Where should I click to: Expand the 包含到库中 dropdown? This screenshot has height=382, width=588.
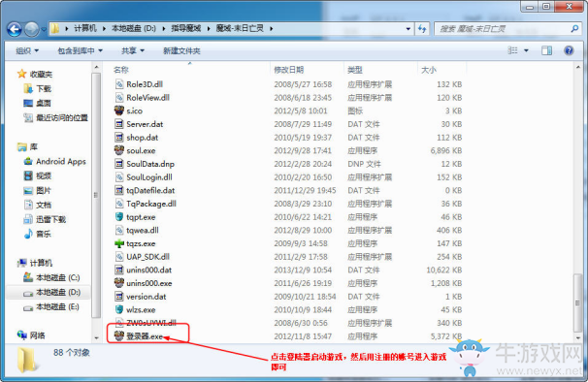pos(80,50)
